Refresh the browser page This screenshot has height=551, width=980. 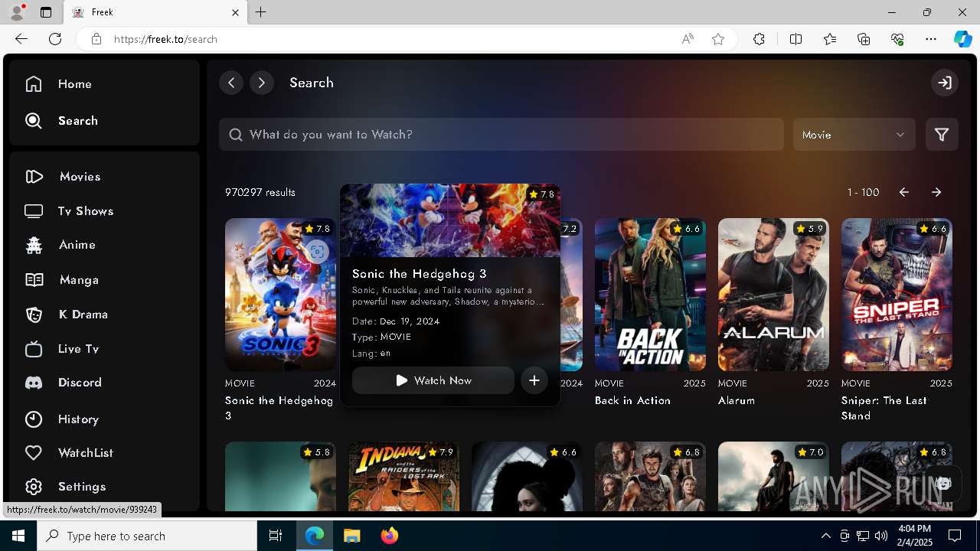(55, 39)
